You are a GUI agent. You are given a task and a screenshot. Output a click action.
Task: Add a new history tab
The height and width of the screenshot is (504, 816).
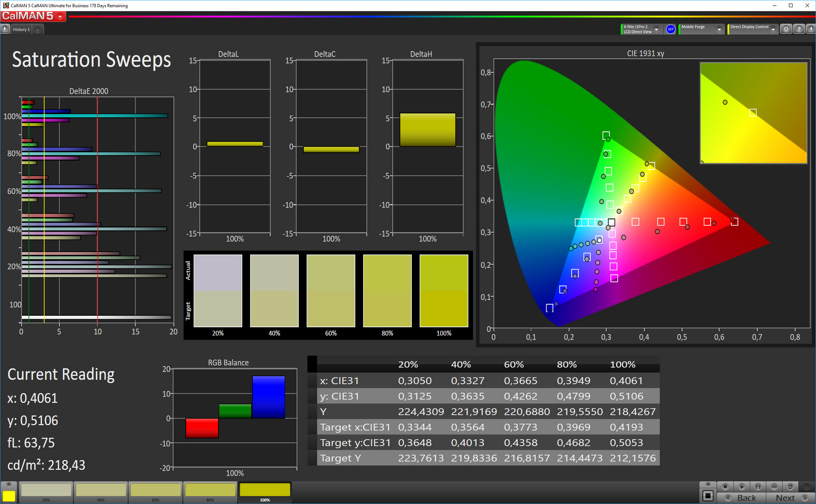37,29
